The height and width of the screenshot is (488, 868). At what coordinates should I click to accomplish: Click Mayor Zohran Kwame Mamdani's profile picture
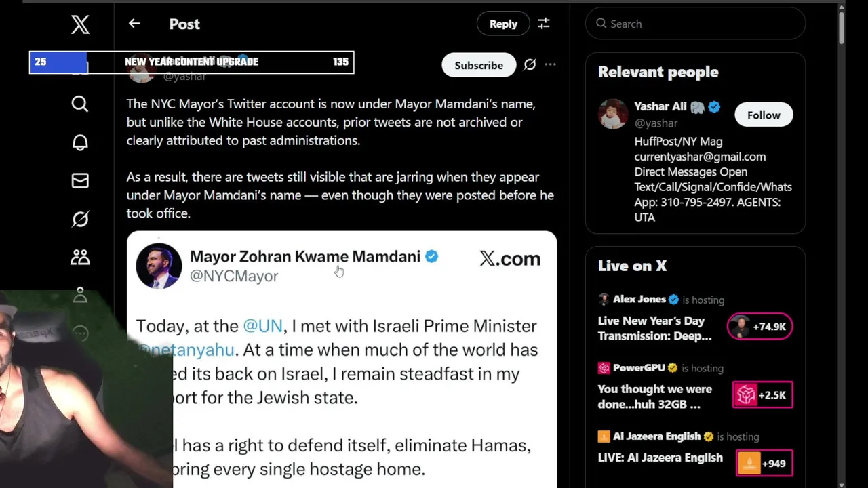159,266
